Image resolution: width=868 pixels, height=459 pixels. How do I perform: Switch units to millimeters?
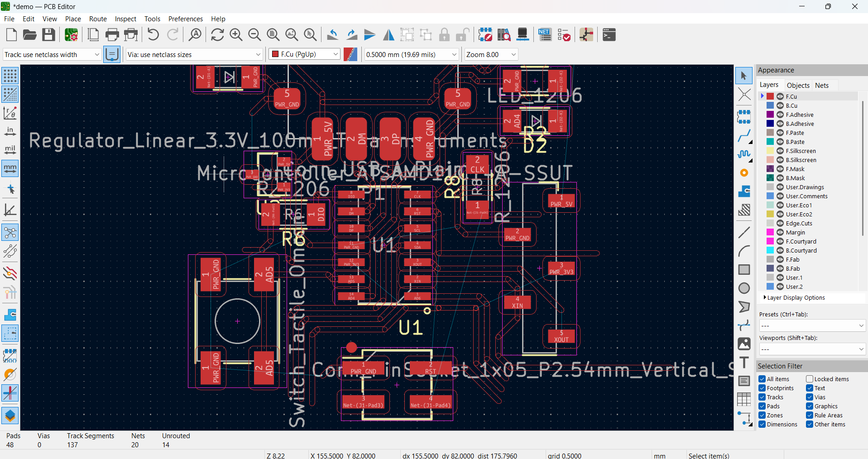(10, 168)
